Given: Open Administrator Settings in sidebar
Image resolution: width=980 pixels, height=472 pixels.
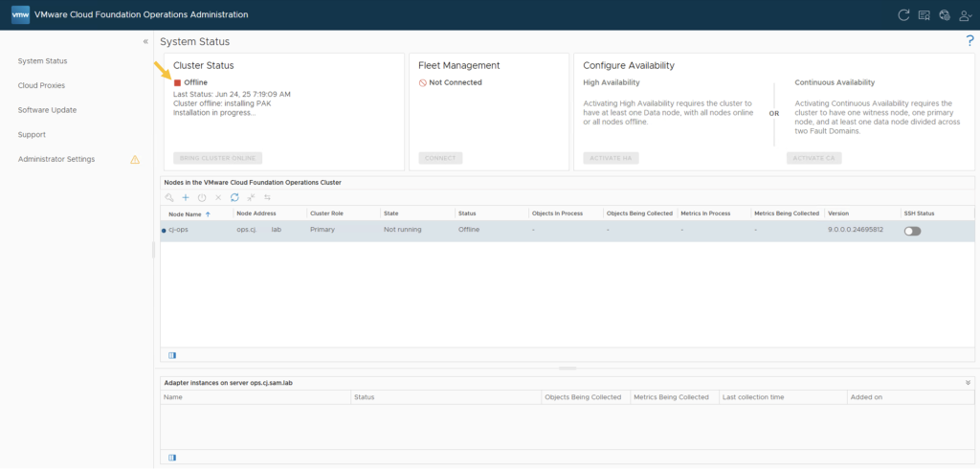Looking at the screenshot, I should click(56, 160).
